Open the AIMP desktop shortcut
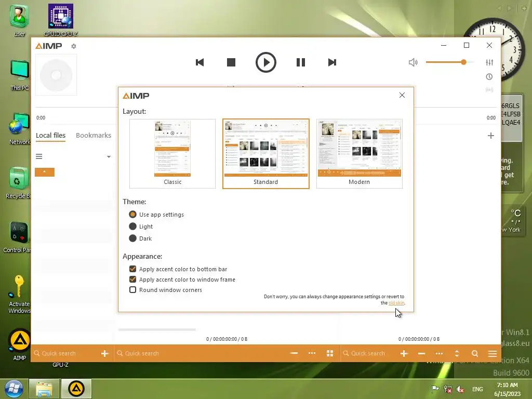 [20, 344]
